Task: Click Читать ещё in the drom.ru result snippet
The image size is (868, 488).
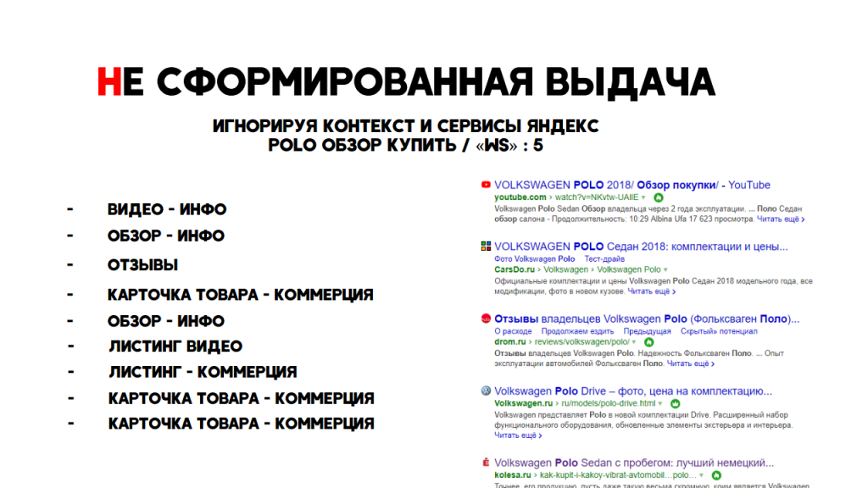Action: (x=690, y=363)
